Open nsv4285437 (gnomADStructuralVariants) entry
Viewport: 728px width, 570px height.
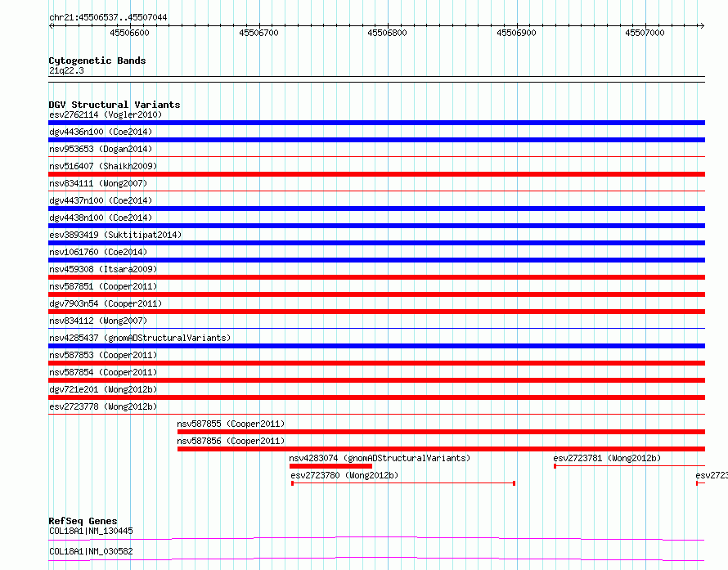click(x=140, y=338)
